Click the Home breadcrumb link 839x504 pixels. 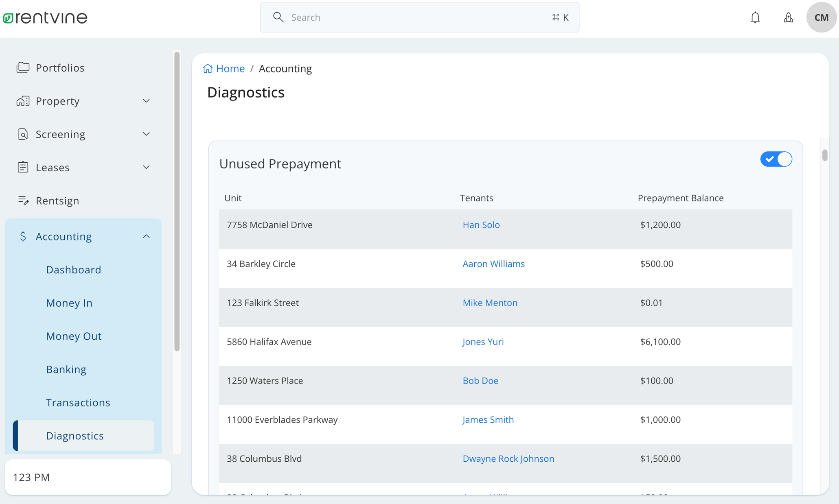coord(230,68)
